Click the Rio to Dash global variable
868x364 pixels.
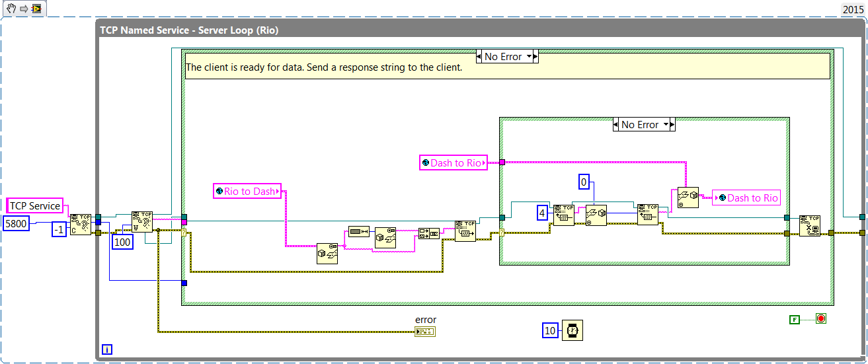(x=247, y=192)
